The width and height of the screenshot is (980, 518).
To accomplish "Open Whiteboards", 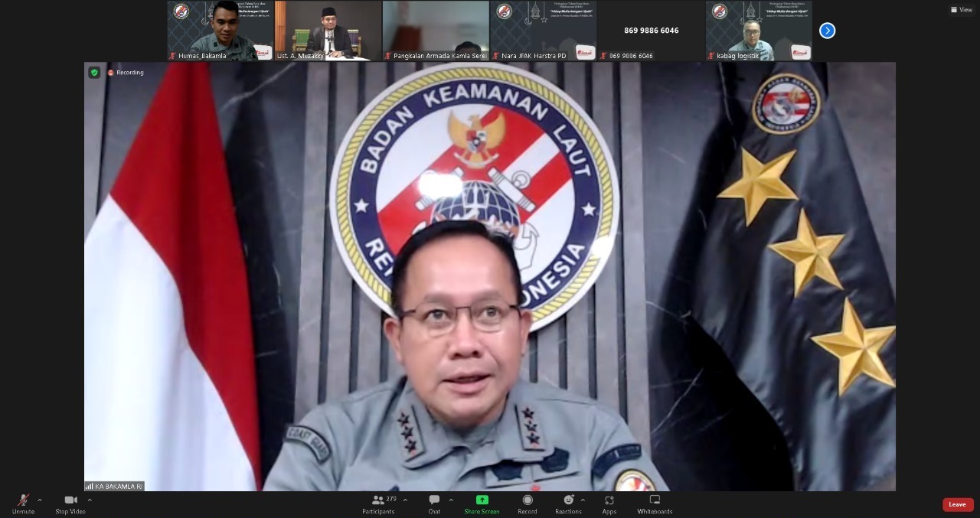I will pos(655,503).
